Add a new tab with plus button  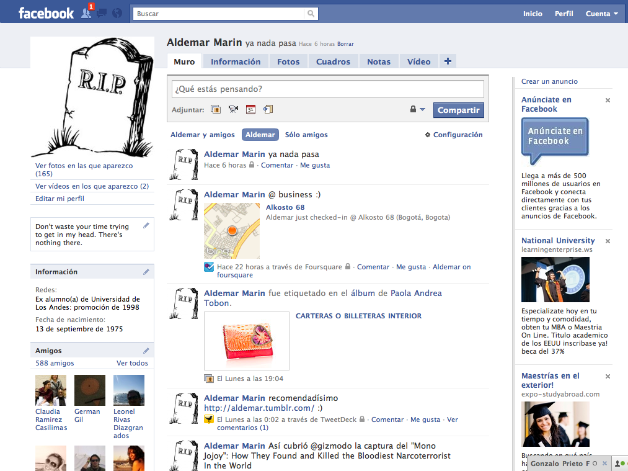coord(447,61)
